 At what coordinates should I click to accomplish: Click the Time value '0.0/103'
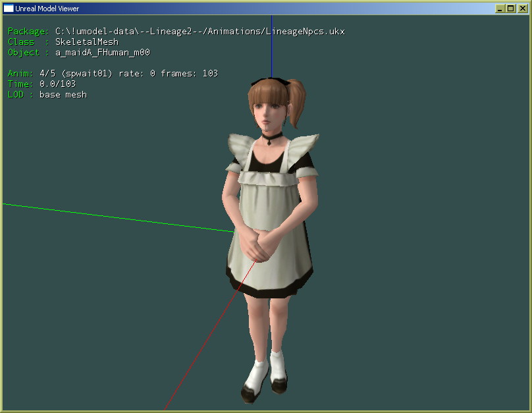58,84
